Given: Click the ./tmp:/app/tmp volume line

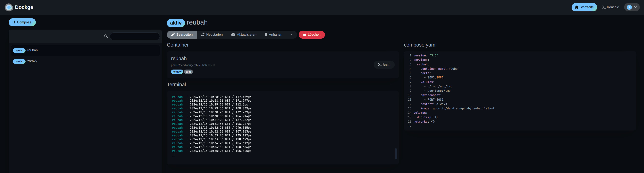Looking at the screenshot, I should click(438, 86).
